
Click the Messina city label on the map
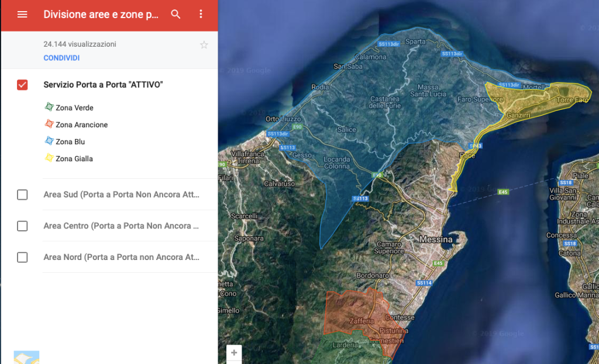point(436,240)
